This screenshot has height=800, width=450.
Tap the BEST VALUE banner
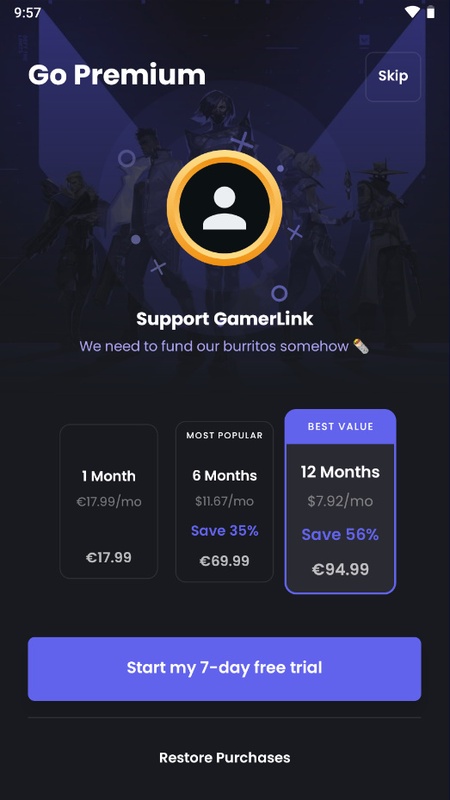[x=340, y=427]
